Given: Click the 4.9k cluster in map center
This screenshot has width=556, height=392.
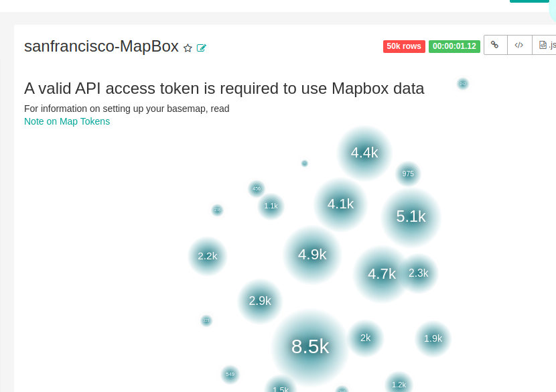Looking at the screenshot, I should (x=311, y=255).
